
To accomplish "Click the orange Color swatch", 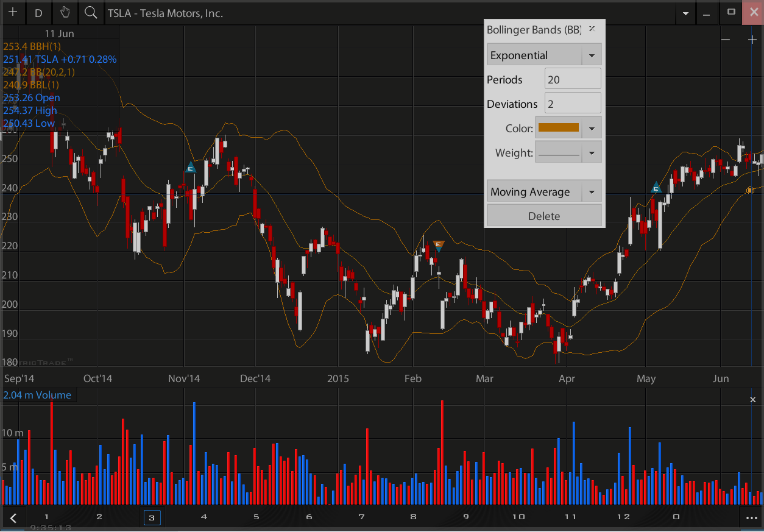I will click(x=559, y=128).
